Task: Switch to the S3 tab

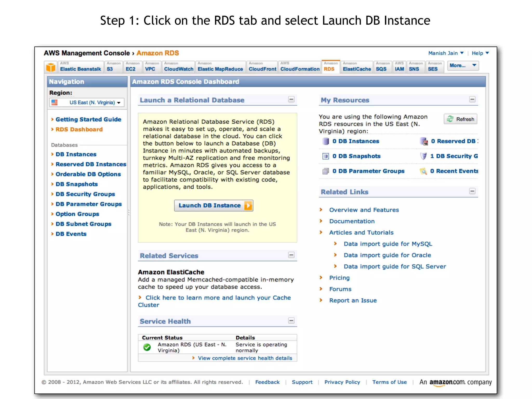Action: [x=114, y=67]
